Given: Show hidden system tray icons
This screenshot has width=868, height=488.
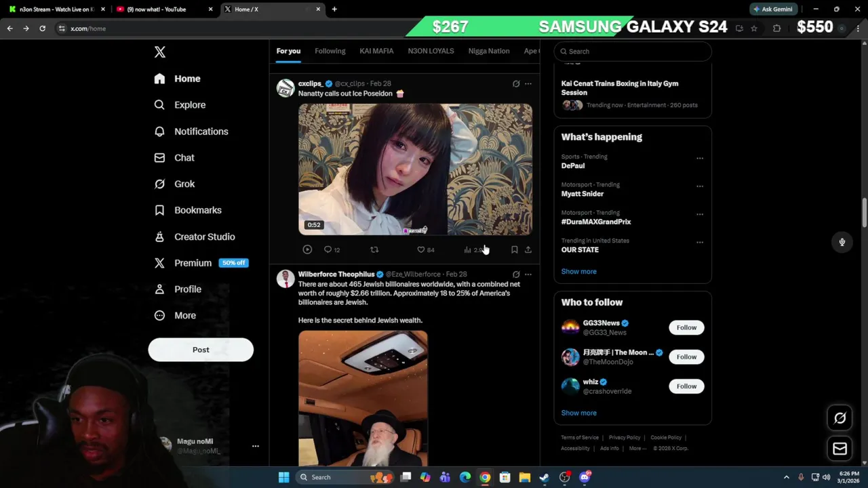Looking at the screenshot, I should [x=787, y=477].
